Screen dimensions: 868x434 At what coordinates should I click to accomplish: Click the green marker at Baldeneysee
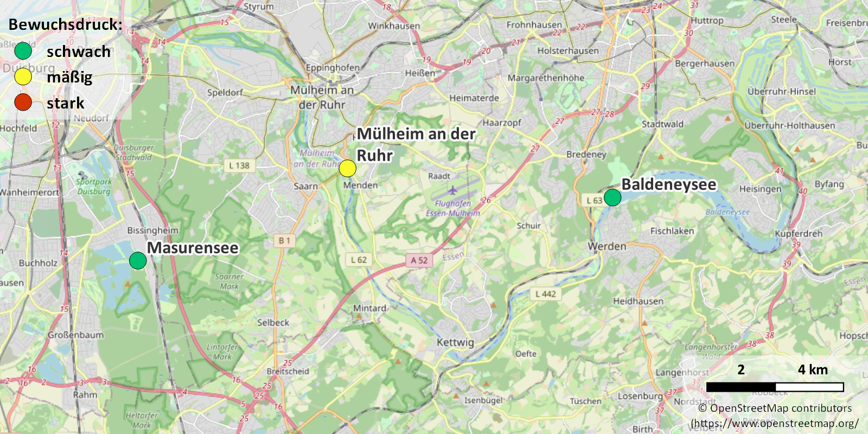(612, 197)
